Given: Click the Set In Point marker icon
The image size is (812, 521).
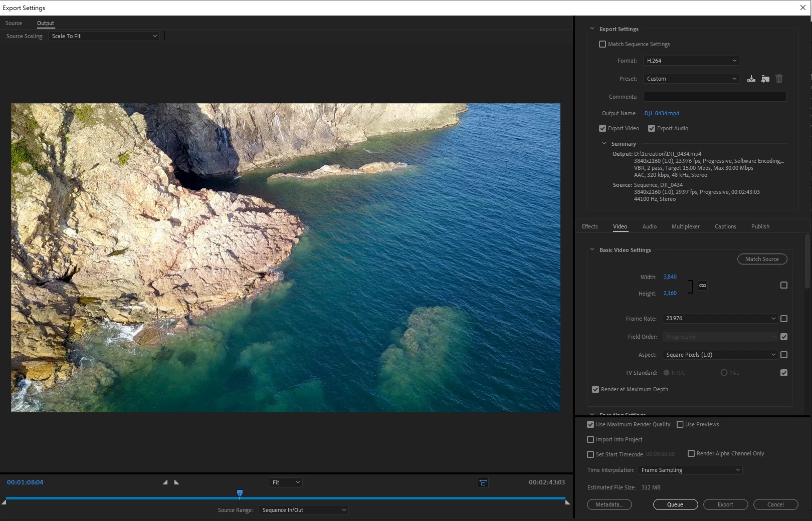Looking at the screenshot, I should pos(165,482).
